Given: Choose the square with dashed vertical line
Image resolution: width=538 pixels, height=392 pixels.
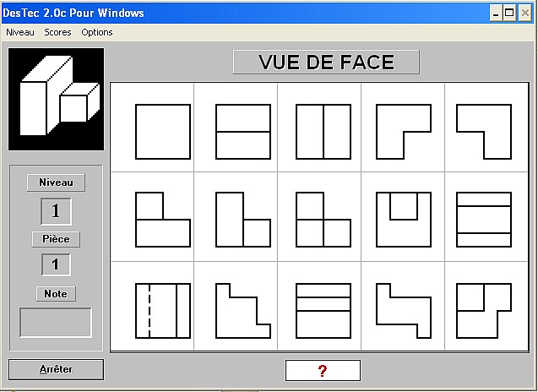Looking at the screenshot, I should pyautogui.click(x=163, y=311).
